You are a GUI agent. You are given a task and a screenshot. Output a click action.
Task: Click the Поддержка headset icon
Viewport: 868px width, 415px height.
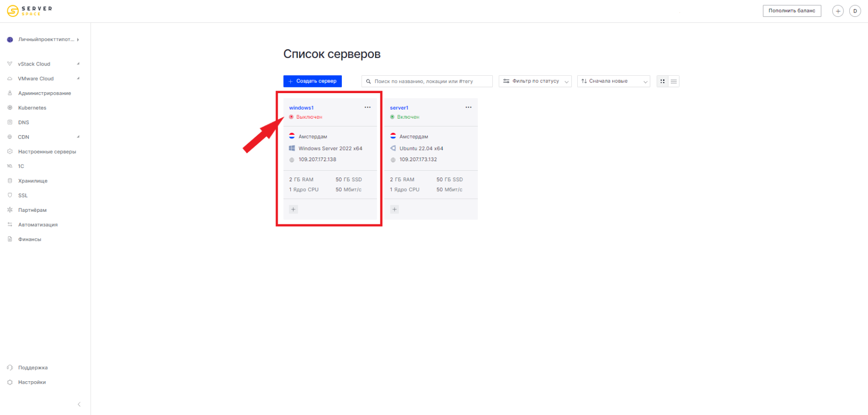coord(10,367)
